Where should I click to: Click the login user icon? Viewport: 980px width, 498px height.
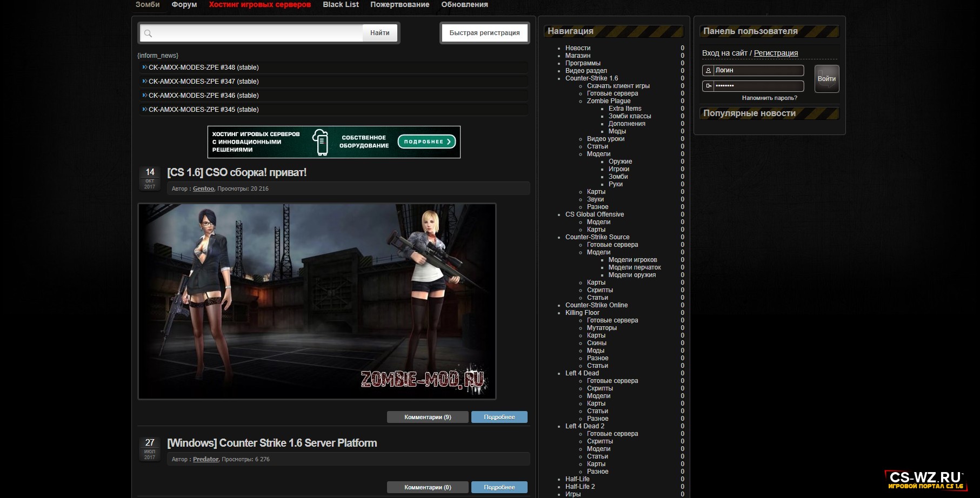tap(708, 70)
